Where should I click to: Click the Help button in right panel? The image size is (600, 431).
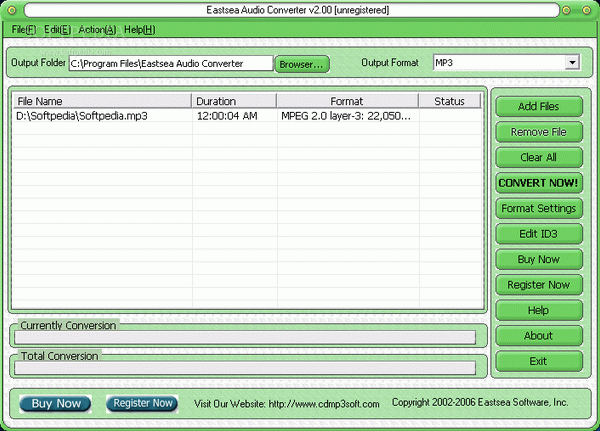pos(539,310)
